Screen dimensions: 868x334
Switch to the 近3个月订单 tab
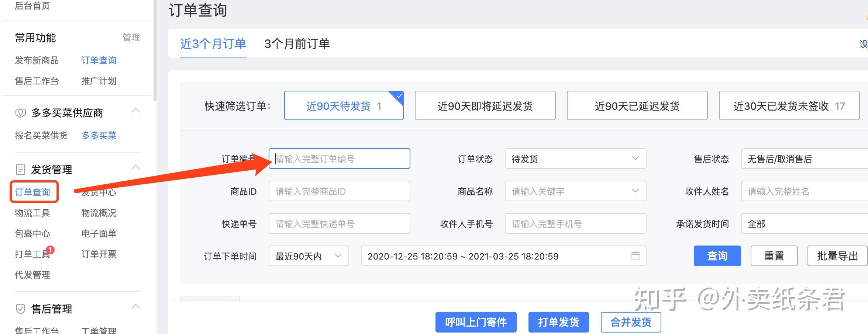pyautogui.click(x=213, y=44)
